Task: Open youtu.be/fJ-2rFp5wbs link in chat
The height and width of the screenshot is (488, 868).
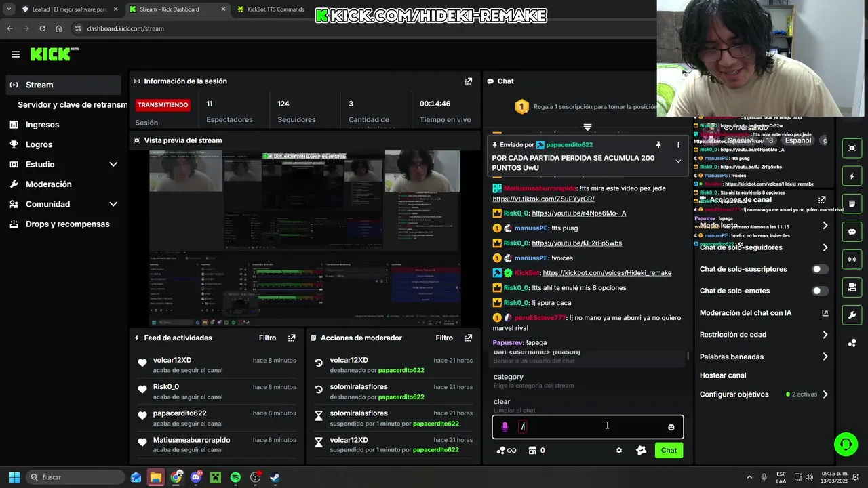Action: [576, 243]
